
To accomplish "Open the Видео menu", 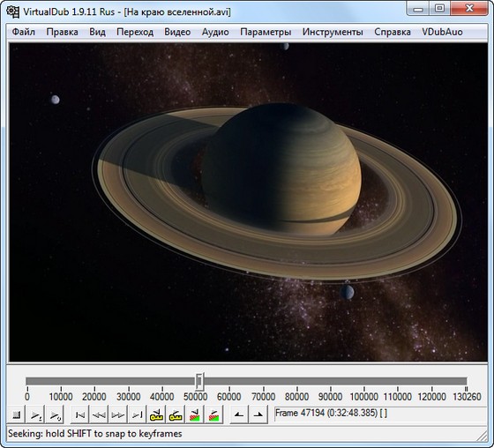I will click(x=177, y=32).
